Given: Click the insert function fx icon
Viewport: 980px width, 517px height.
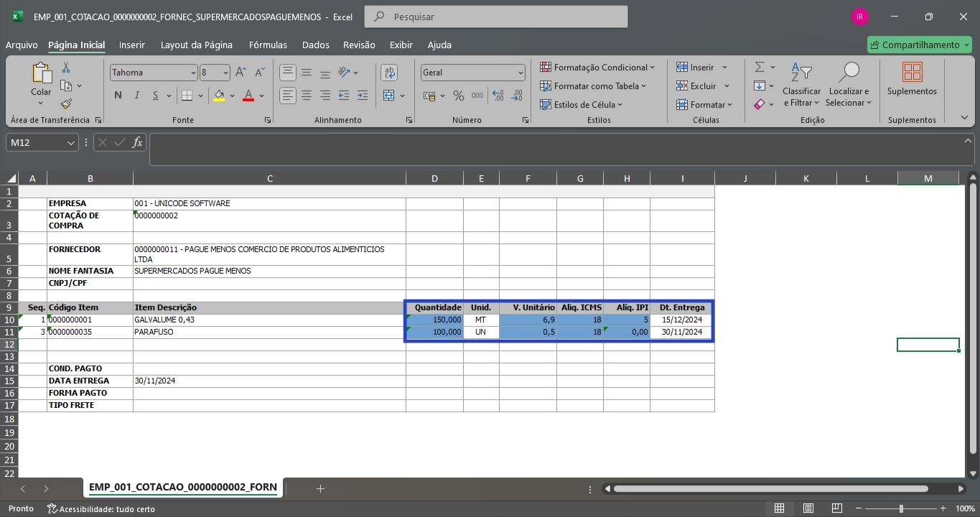Looking at the screenshot, I should (137, 142).
